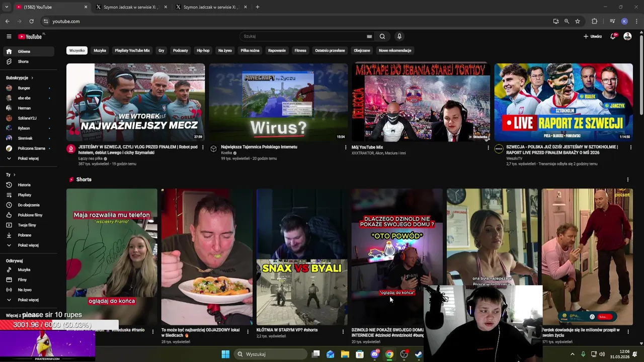Viewport: 644px width, 362px height.
Task: Open the Shorts sidebar entry
Action: coord(28,61)
